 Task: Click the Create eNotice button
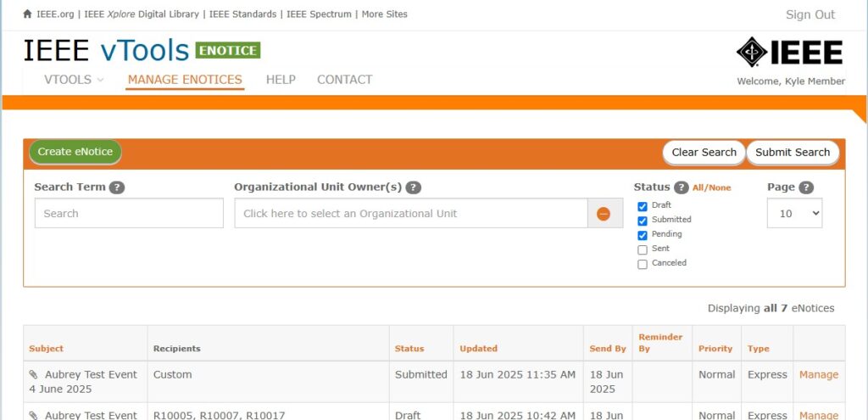pos(75,152)
